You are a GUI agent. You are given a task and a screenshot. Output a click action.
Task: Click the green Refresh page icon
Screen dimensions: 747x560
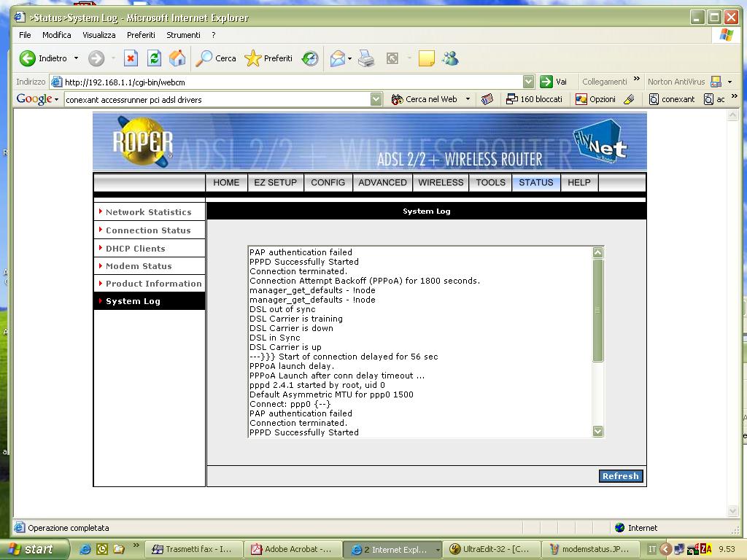point(154,58)
